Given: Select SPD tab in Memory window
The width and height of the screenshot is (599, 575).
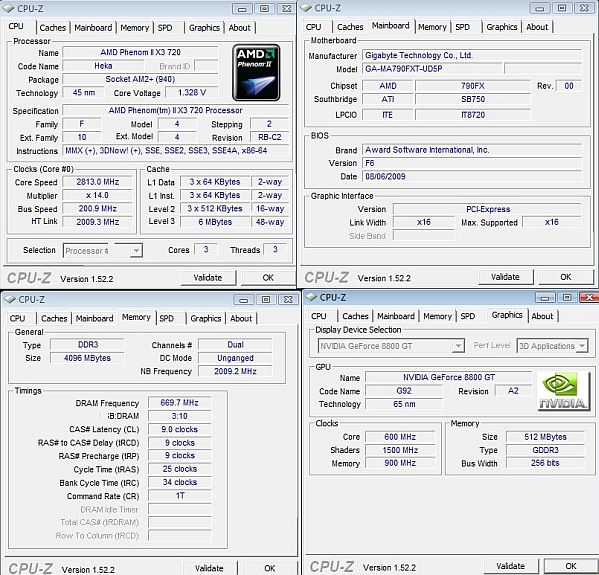Looking at the screenshot, I should pyautogui.click(x=167, y=319).
